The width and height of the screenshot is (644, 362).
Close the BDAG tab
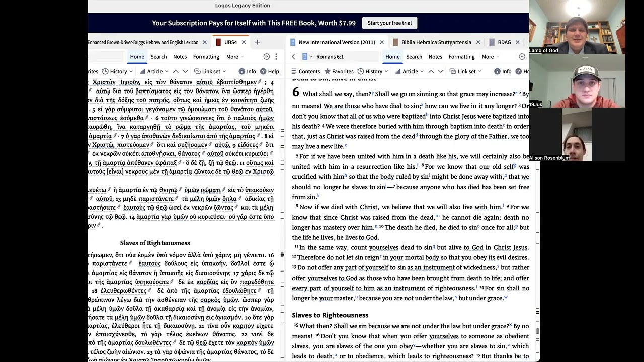518,42
